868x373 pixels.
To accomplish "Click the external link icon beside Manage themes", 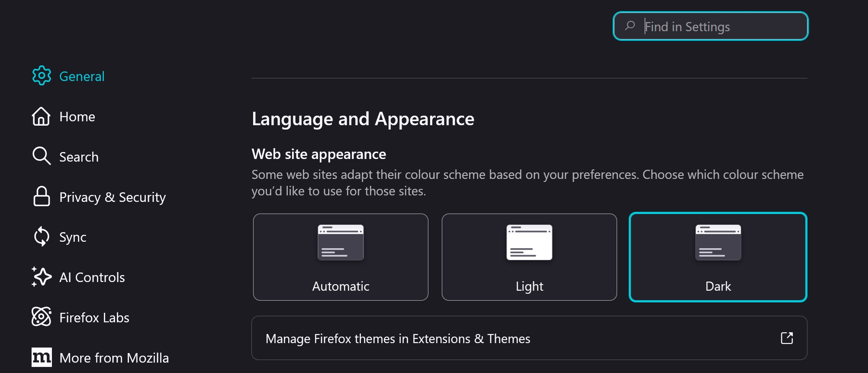I will pos(787,338).
